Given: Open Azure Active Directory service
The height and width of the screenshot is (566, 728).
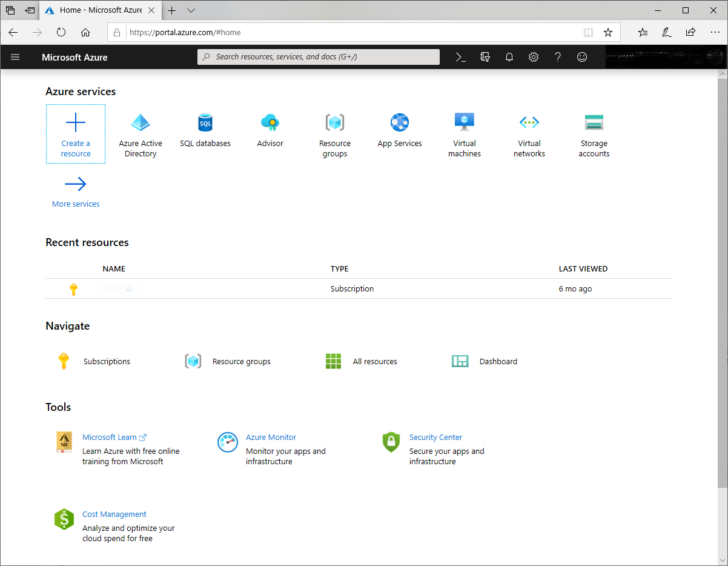Looking at the screenshot, I should click(141, 135).
